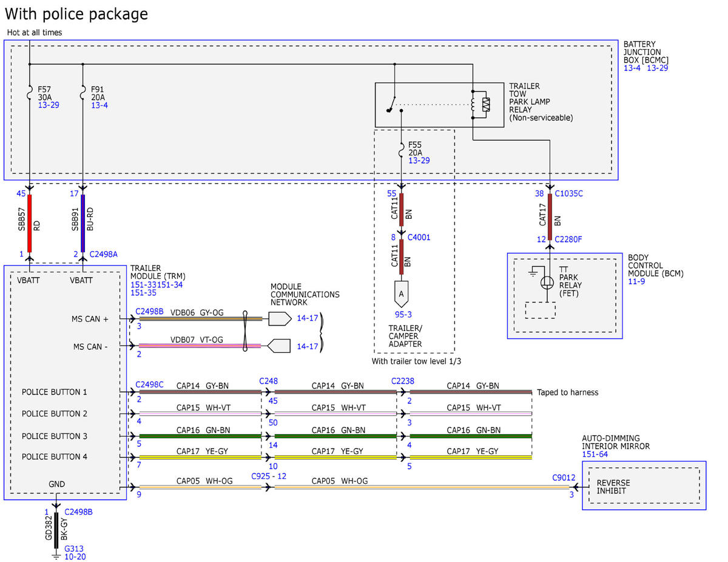Follow the 95-3 trailer/camper adapter reference
This screenshot has width=728, height=562.
coord(403,315)
